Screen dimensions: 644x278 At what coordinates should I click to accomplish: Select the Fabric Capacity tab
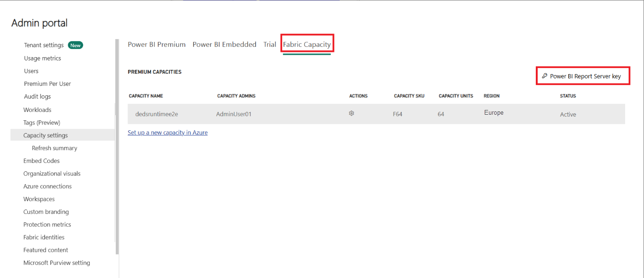click(307, 44)
